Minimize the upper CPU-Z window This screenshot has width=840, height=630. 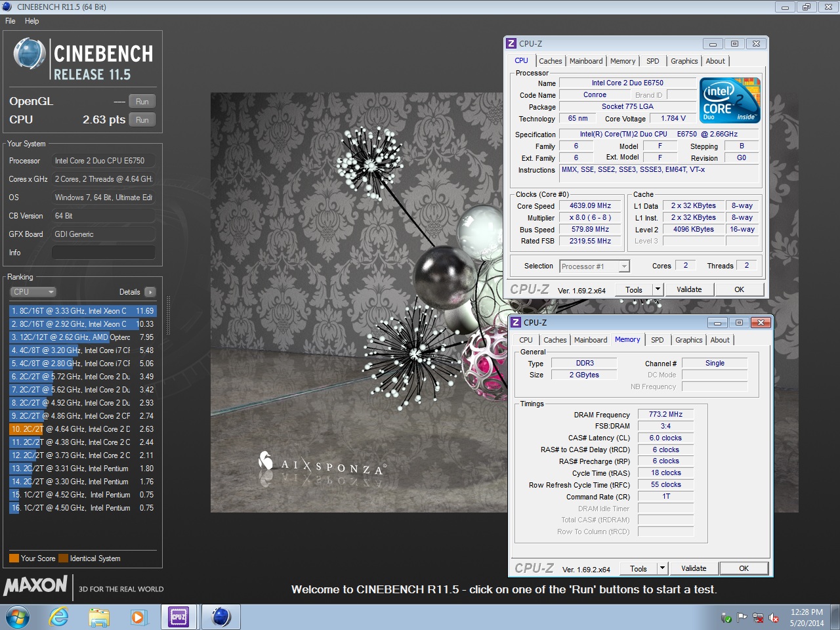[x=713, y=44]
